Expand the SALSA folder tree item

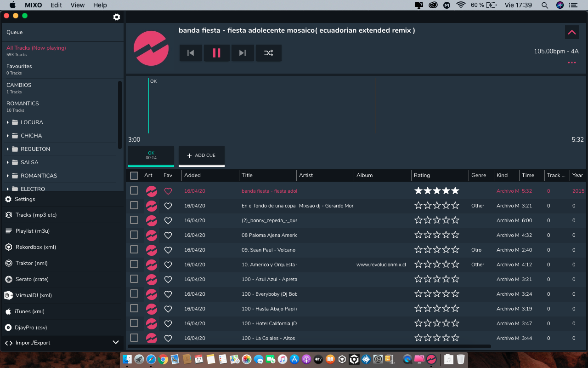click(8, 162)
